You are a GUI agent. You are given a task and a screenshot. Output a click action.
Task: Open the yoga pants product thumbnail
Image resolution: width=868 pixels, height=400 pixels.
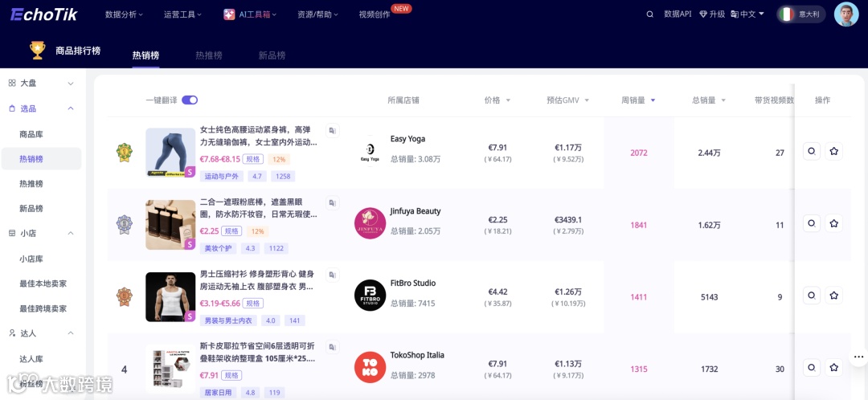pyautogui.click(x=170, y=153)
